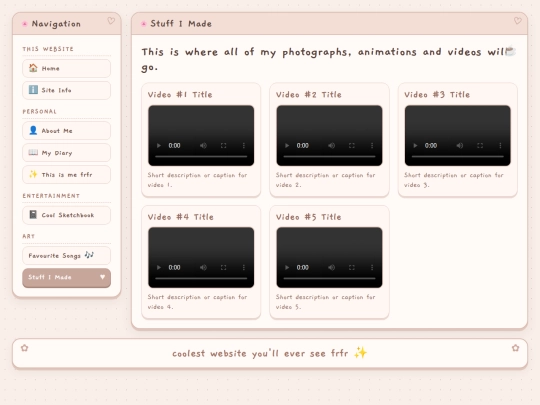540x405 pixels.
Task: Open Video #2 more options menu
Action: [x=372, y=146]
